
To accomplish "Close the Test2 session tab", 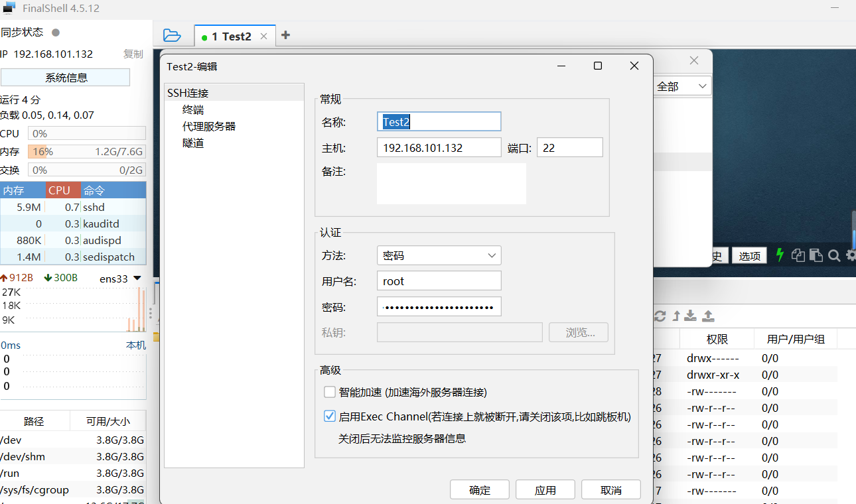I will [263, 36].
